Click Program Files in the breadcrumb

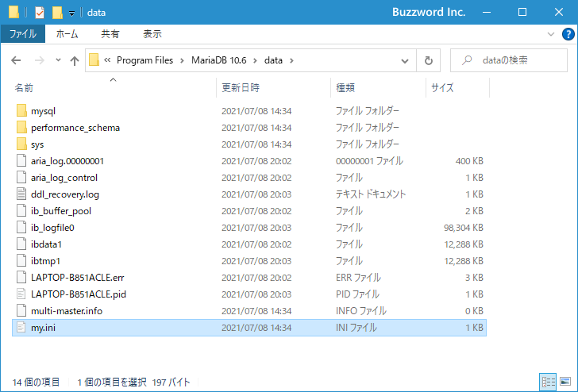144,60
